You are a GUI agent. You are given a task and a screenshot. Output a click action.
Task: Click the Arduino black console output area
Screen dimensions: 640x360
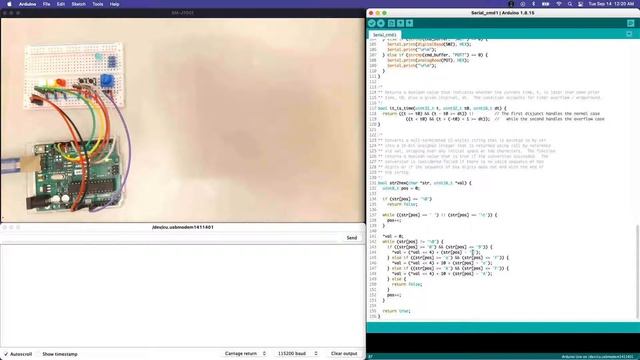[503, 343]
